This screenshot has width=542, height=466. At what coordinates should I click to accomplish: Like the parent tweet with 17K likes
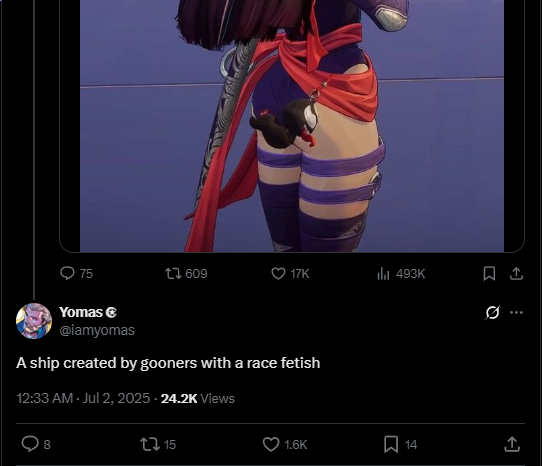click(290, 273)
